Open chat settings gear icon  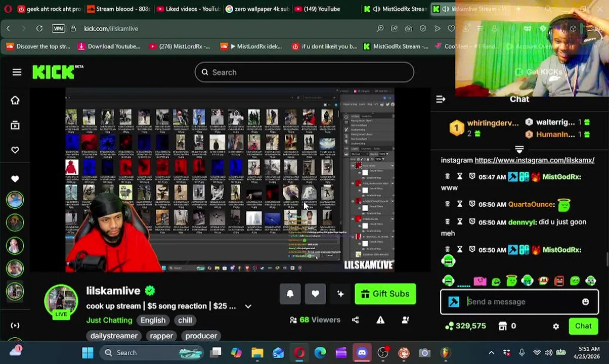(x=556, y=327)
